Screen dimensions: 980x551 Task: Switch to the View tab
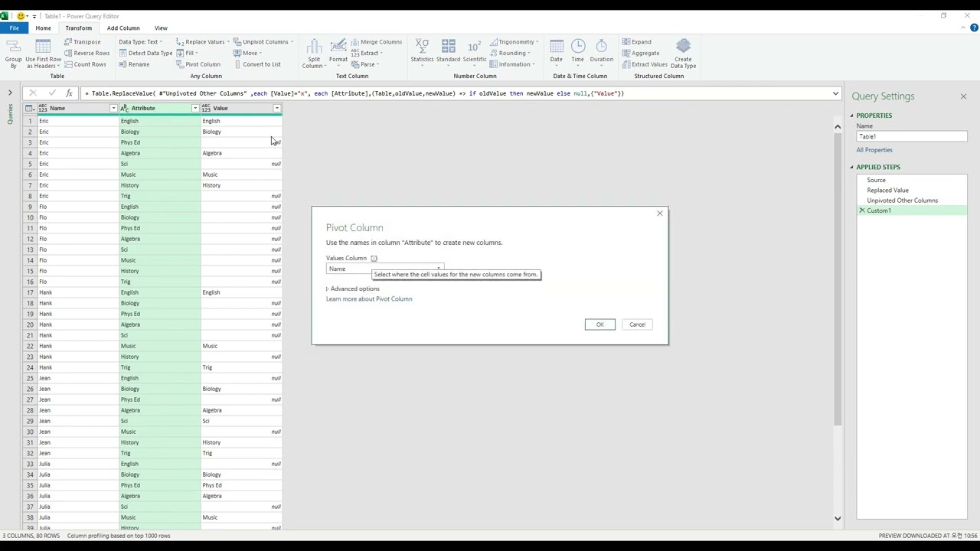pyautogui.click(x=161, y=28)
